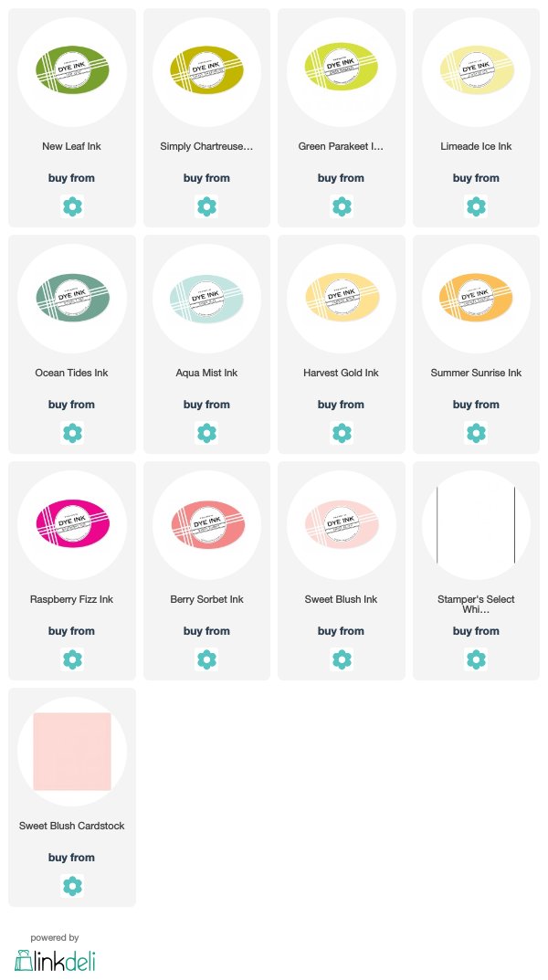Select the flower store icon below Green Parakeet
The height and width of the screenshot is (980, 548).
point(342,206)
